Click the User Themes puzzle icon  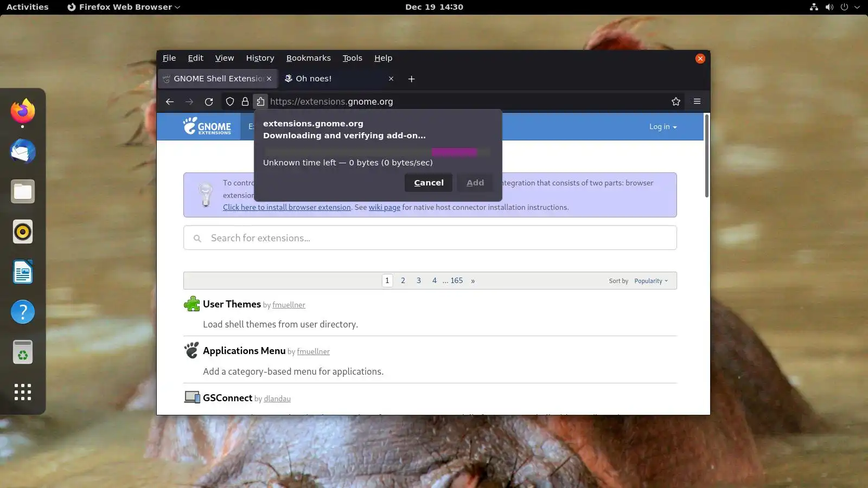point(192,304)
